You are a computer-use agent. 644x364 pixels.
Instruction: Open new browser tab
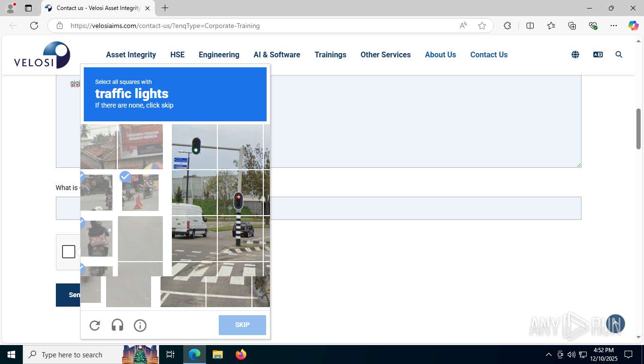pyautogui.click(x=165, y=8)
